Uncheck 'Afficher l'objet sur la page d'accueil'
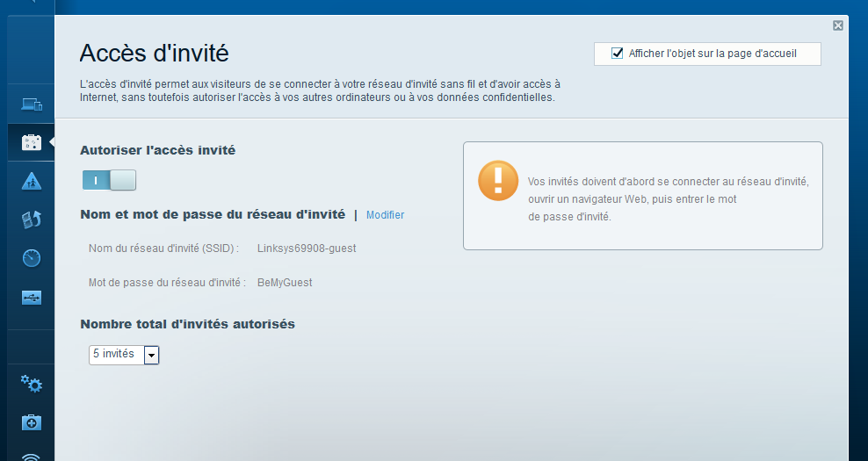 coord(618,54)
